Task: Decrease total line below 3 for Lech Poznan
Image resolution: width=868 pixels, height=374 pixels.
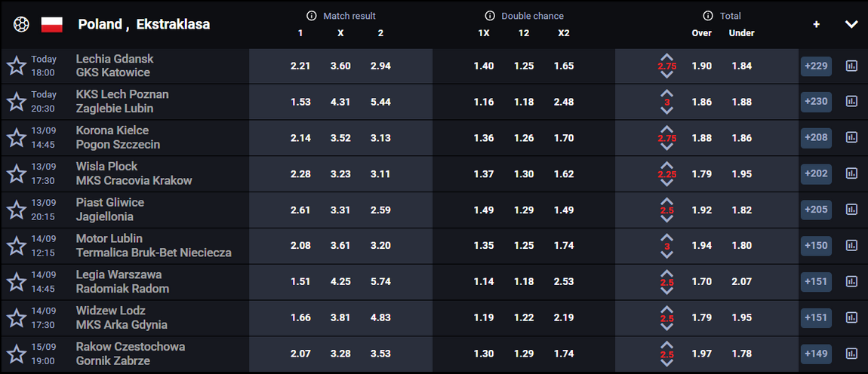Action: (x=667, y=110)
